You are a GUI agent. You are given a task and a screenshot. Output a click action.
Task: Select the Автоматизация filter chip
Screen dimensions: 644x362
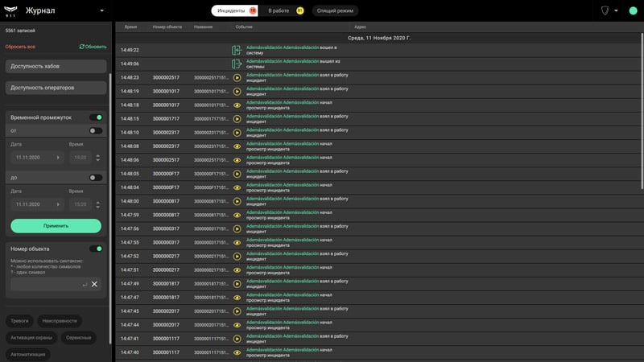[28, 355]
